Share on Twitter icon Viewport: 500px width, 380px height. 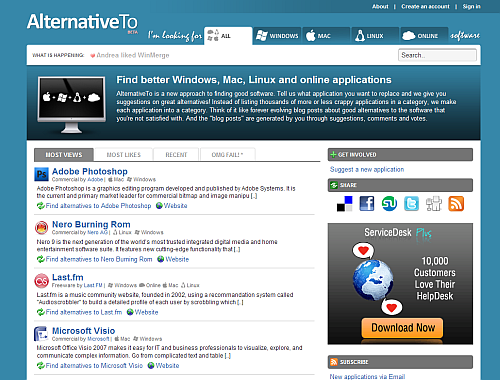(411, 204)
